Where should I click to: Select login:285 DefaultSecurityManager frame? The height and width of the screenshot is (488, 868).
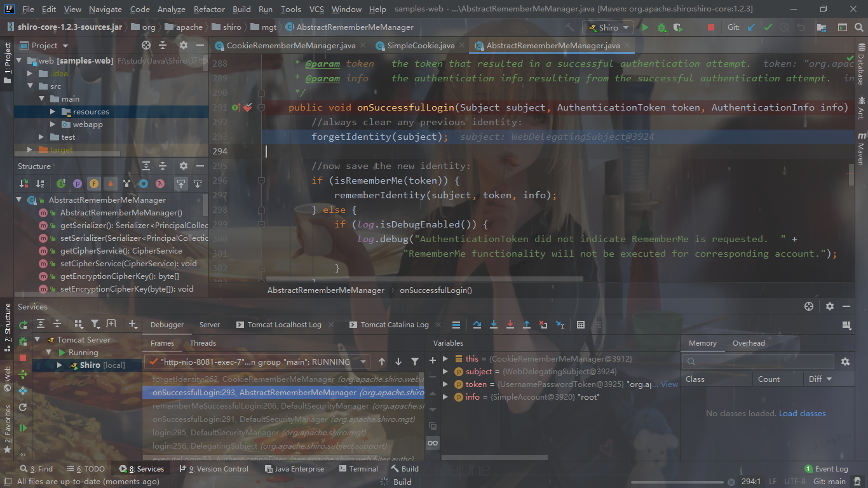tap(283, 433)
